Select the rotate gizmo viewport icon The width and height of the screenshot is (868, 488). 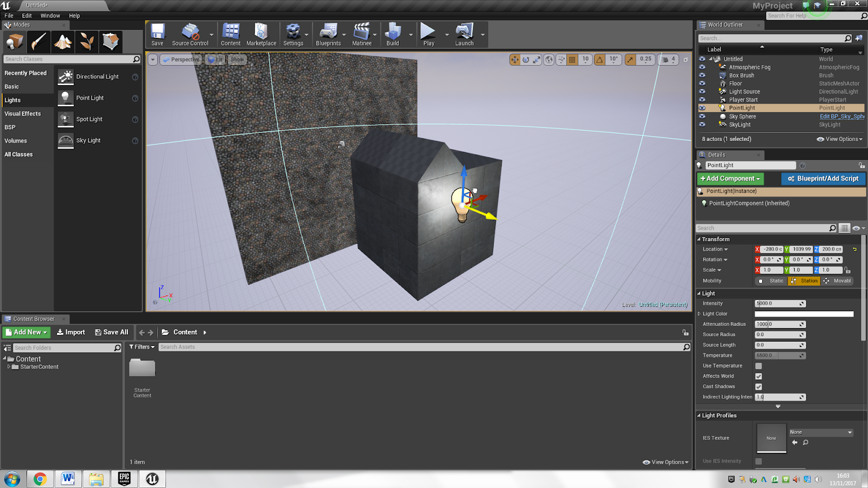(526, 60)
